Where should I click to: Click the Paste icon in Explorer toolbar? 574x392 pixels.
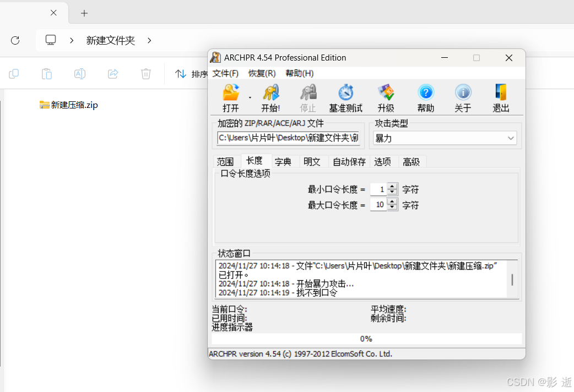point(47,74)
